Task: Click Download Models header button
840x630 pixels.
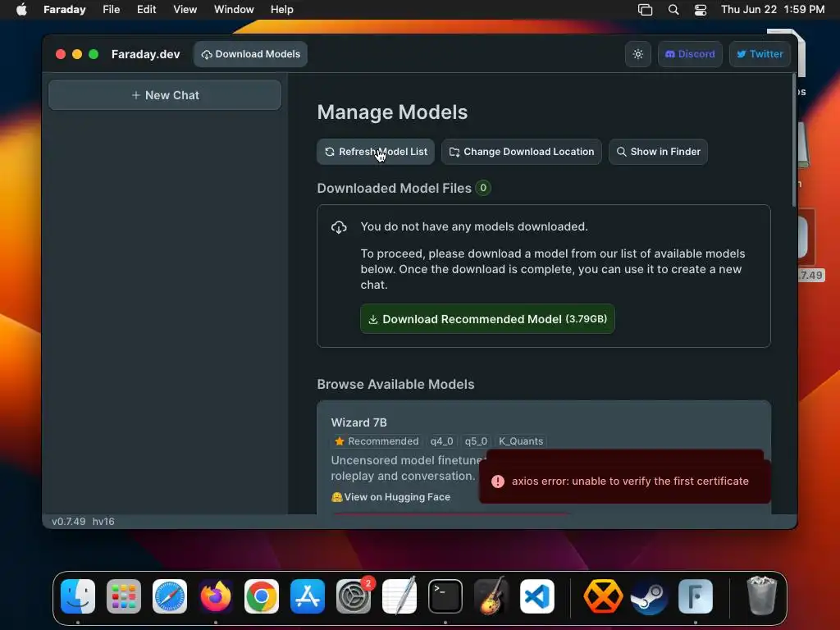Action: pyautogui.click(x=251, y=54)
